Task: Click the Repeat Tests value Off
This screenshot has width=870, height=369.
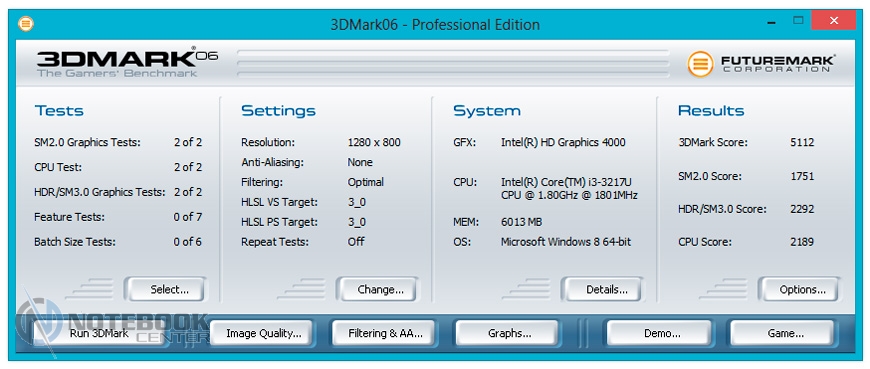Action: pyautogui.click(x=356, y=241)
